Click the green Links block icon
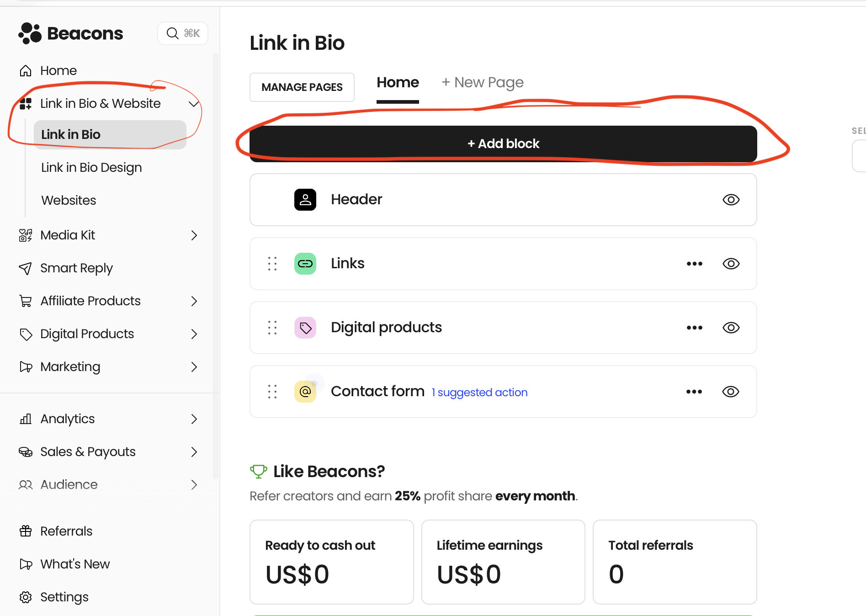Viewport: 866px width, 616px height. [305, 264]
